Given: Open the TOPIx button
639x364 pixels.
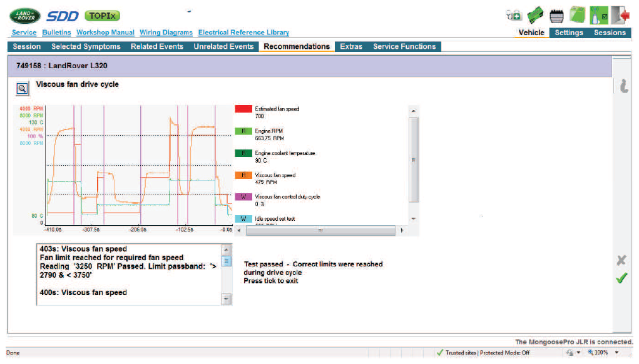Looking at the screenshot, I should 102,16.
